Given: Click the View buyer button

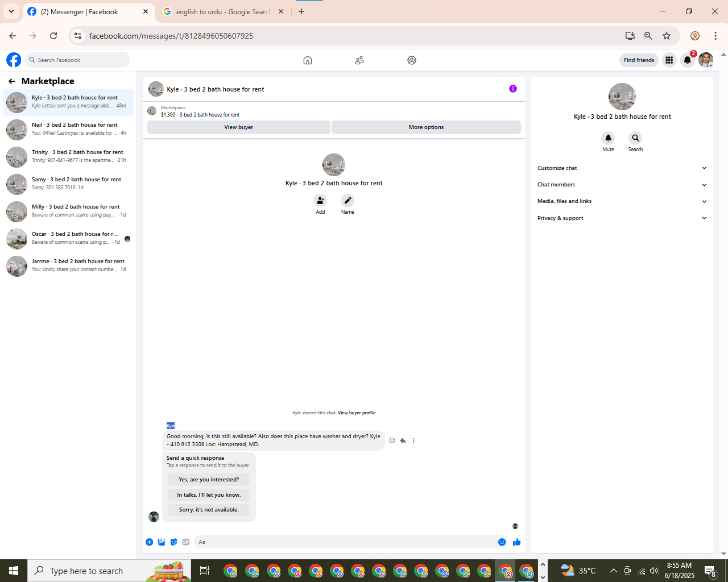Looking at the screenshot, I should click(239, 127).
